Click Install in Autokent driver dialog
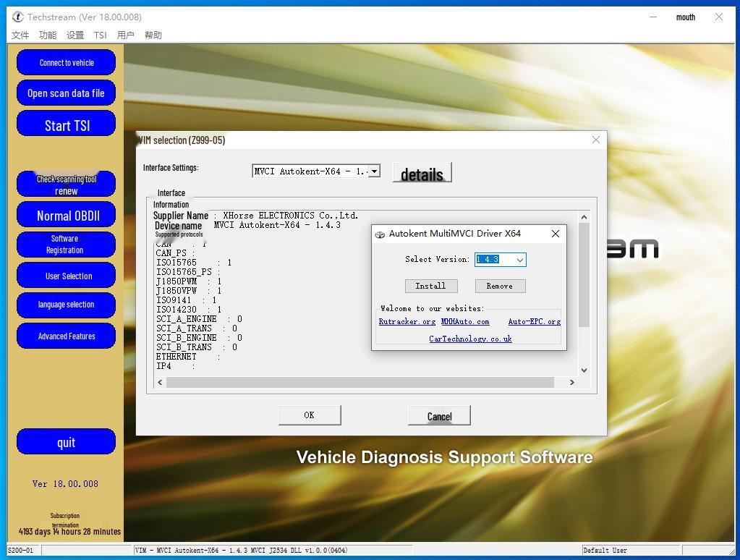 431,286
